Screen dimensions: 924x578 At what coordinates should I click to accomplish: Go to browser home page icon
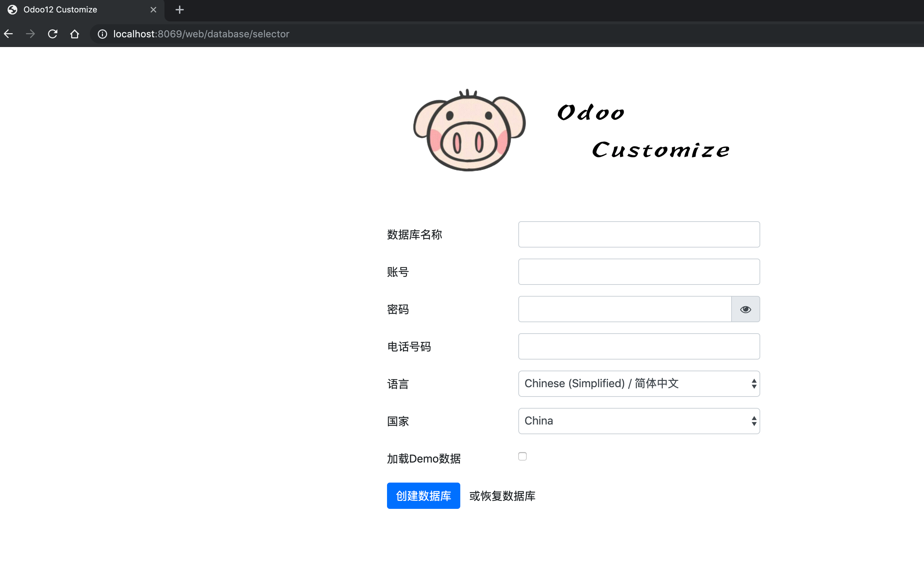point(75,34)
